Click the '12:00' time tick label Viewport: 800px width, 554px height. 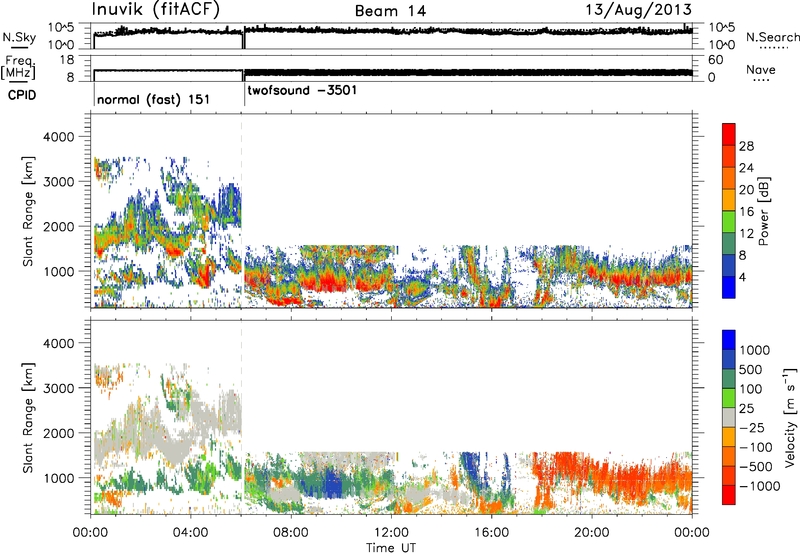pyautogui.click(x=391, y=533)
